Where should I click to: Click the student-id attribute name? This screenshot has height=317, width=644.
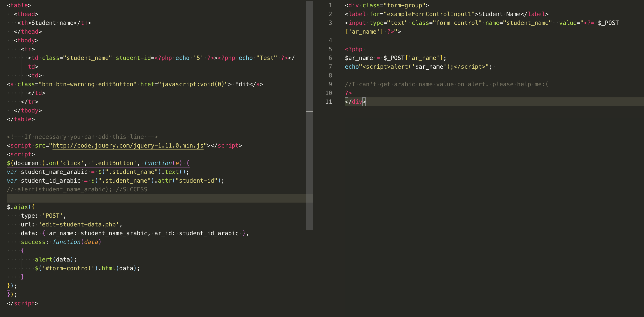tap(133, 58)
